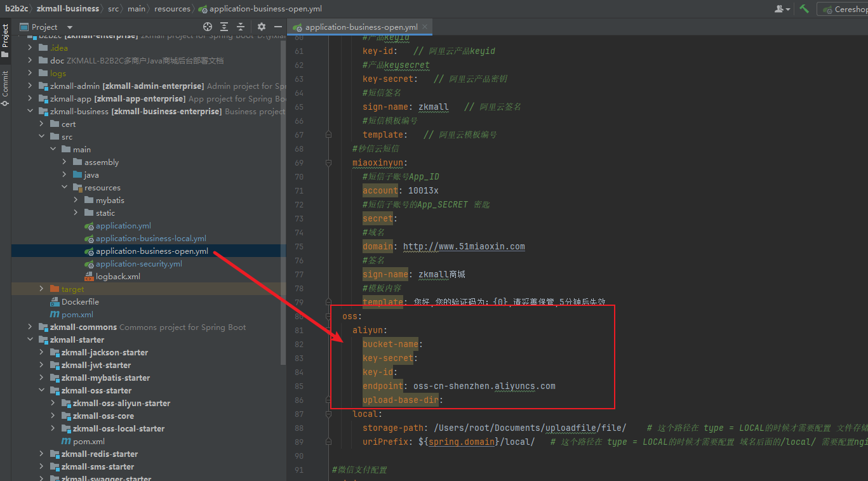868x481 pixels.
Task: Expand the assembly folder
Action: click(x=65, y=162)
